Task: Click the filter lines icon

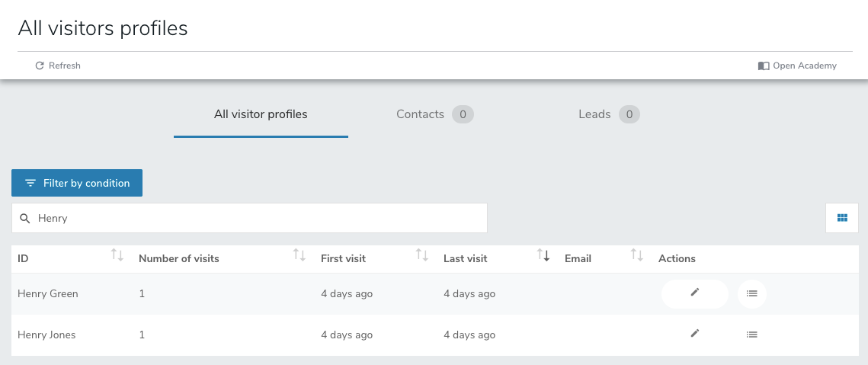Action: coord(30,183)
